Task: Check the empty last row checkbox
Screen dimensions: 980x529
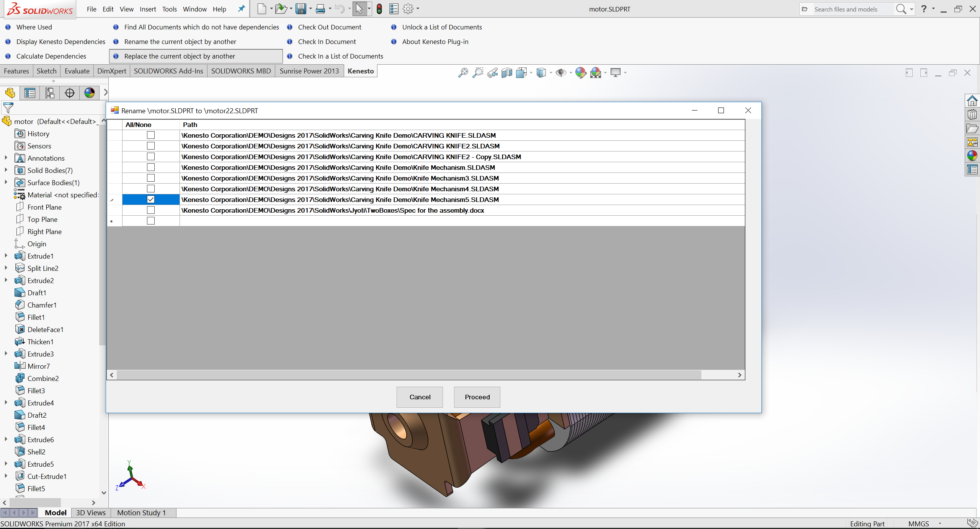Action: tap(151, 221)
